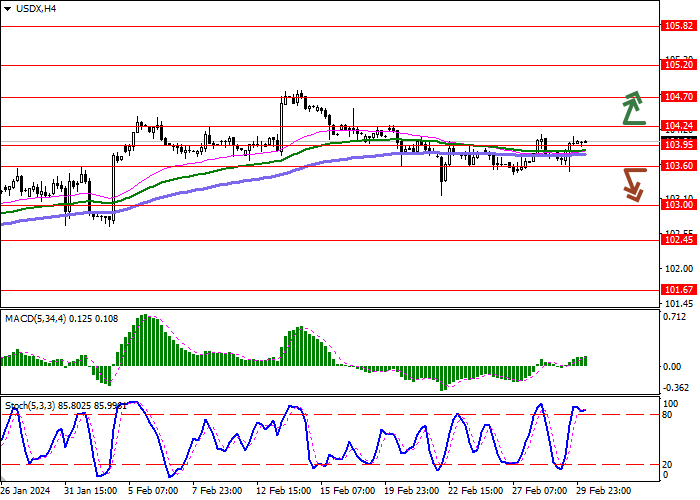Select the 103.95 red price label
This screenshot has height=500, width=700.
679,145
